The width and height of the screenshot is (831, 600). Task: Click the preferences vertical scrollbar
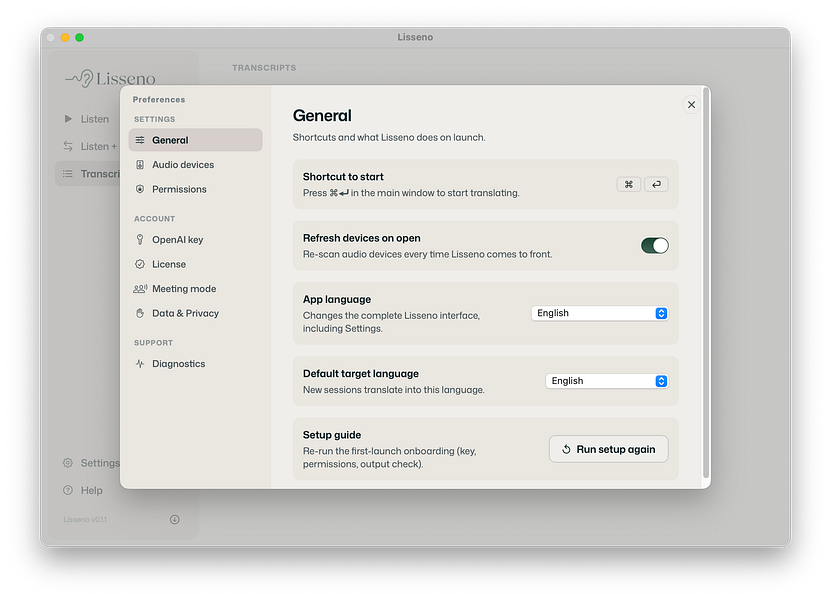(705, 284)
